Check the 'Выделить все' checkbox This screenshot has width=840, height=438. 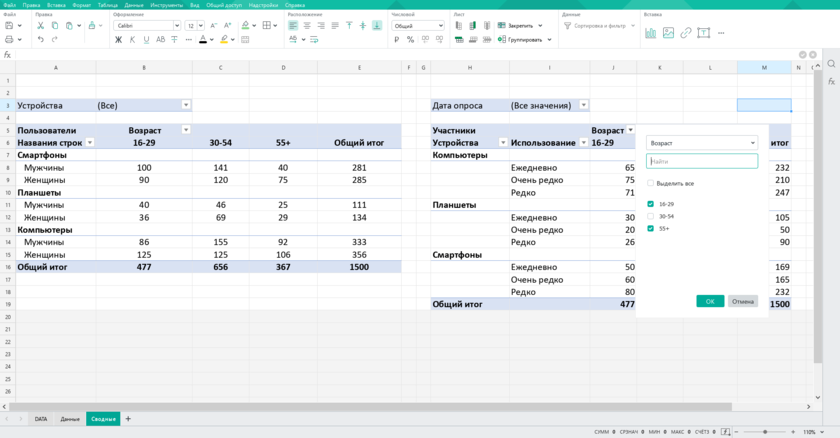[650, 184]
